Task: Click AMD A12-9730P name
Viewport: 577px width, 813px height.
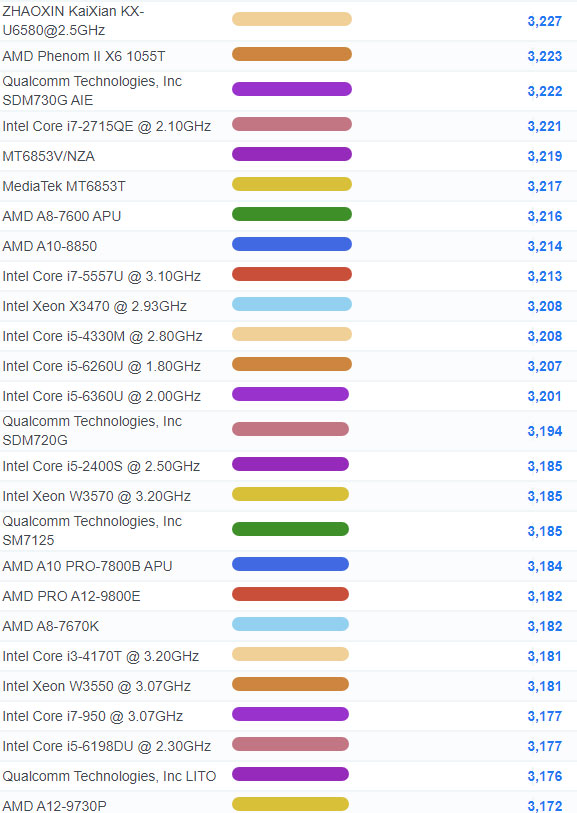Action: coord(54,806)
